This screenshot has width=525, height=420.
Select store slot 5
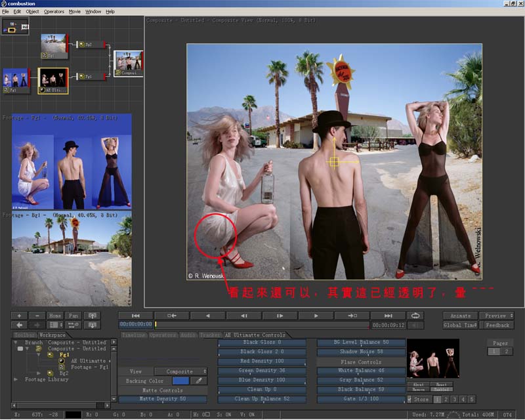tap(471, 399)
